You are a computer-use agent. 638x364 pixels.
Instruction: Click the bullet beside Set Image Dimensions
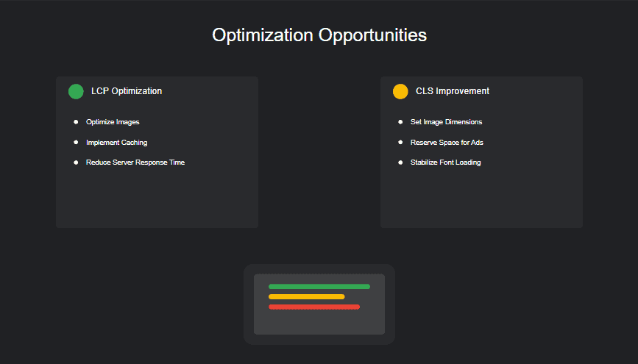coord(400,122)
